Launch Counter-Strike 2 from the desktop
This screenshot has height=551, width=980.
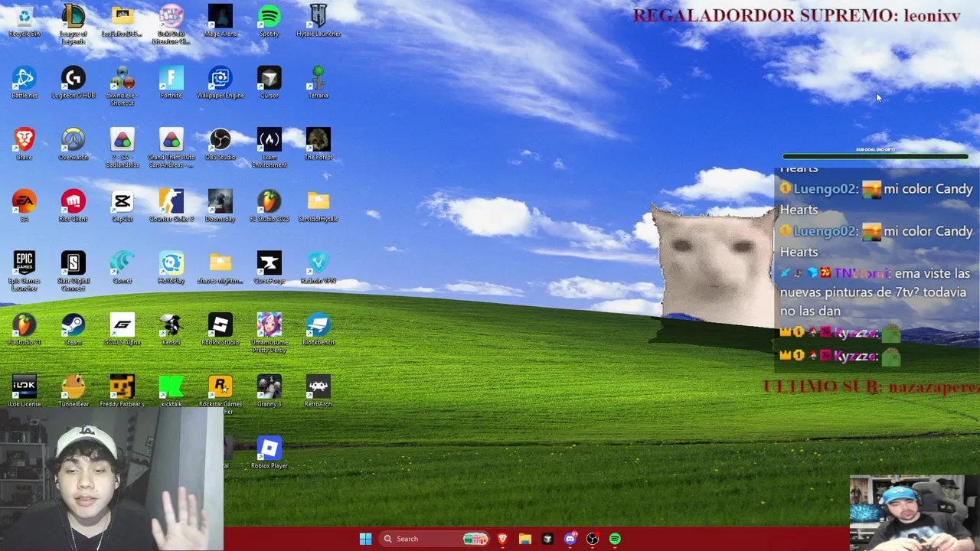point(171,207)
